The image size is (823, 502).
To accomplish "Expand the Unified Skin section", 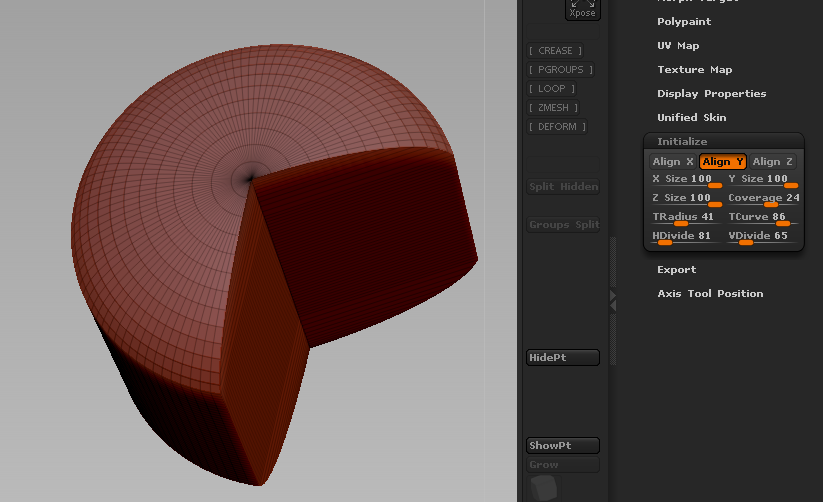I will click(x=691, y=118).
